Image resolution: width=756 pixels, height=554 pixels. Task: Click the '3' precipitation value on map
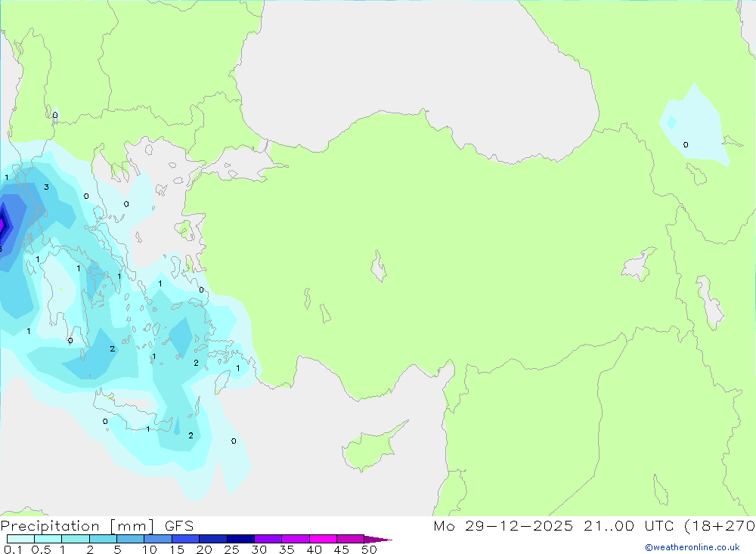pyautogui.click(x=46, y=187)
